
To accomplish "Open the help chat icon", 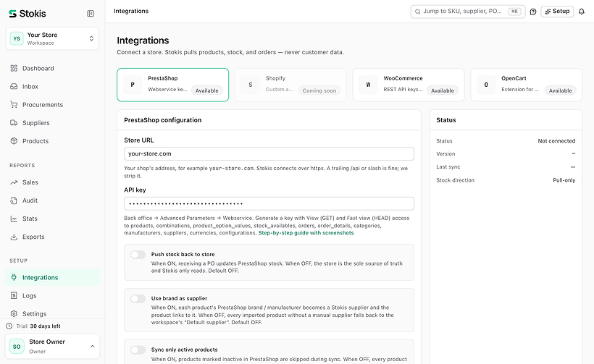I will (533, 12).
